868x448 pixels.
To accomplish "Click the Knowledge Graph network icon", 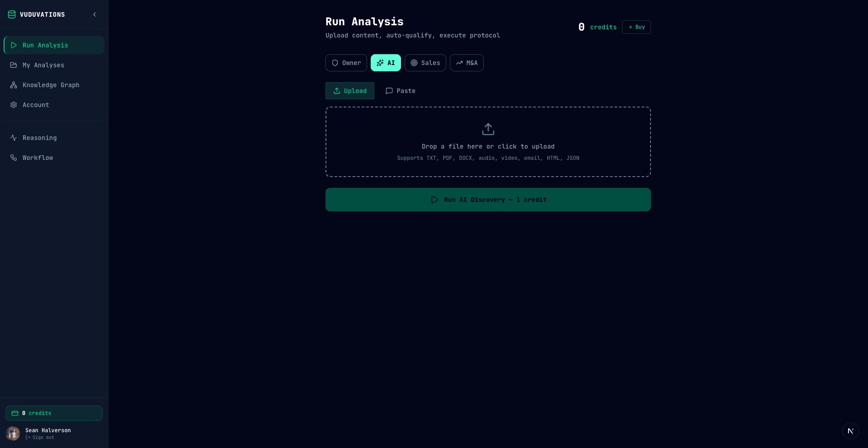I will 14,85.
